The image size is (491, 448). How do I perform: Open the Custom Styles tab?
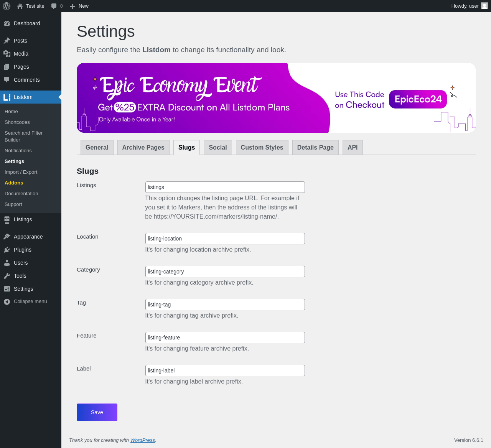262,147
